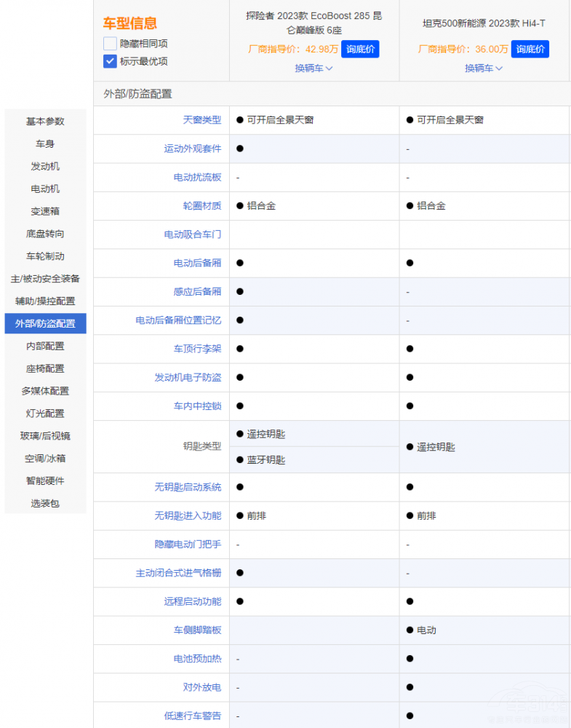Expand 换辆车 dropdown for 探险者
Screen dimensions: 571x728
click(314, 68)
